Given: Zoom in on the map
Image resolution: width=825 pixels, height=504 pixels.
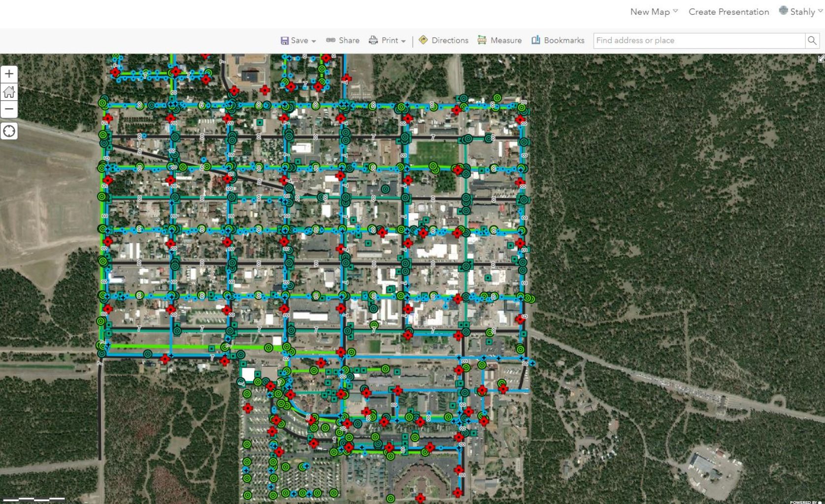Looking at the screenshot, I should 9,74.
